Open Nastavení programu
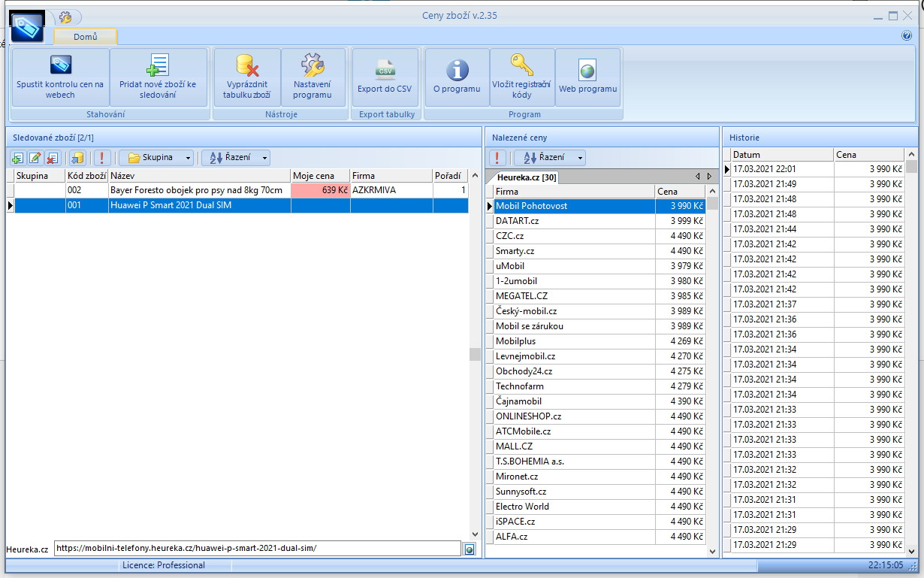Screen dimensions: 924x578 coord(313,77)
